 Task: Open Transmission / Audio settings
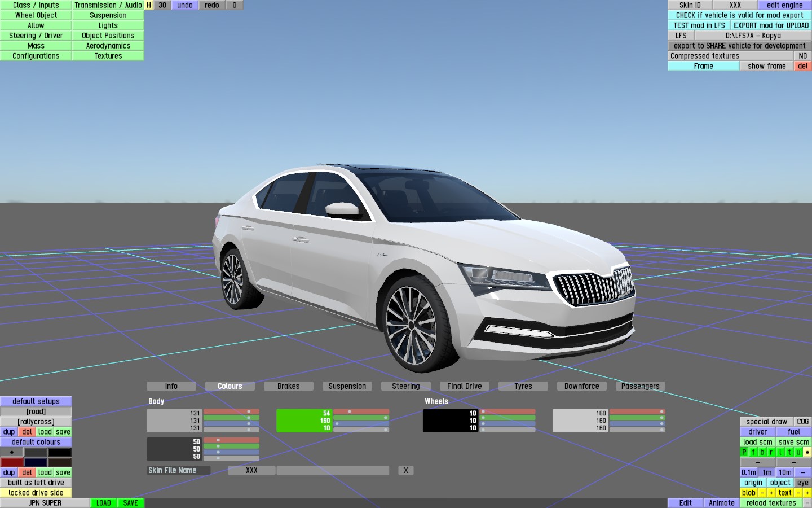(x=108, y=5)
